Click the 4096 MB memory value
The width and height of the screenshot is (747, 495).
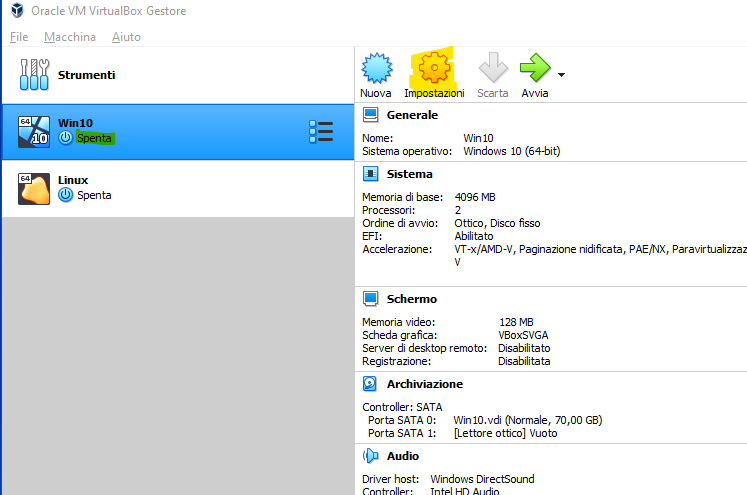[475, 197]
